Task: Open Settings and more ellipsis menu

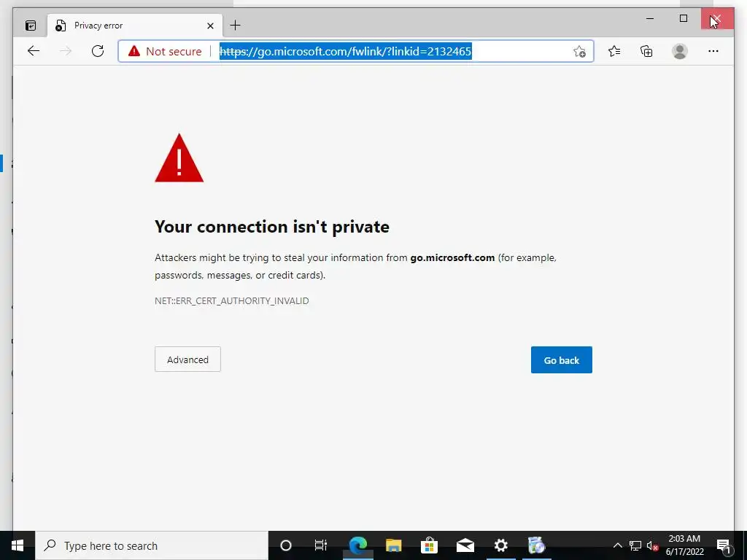Action: [713, 51]
